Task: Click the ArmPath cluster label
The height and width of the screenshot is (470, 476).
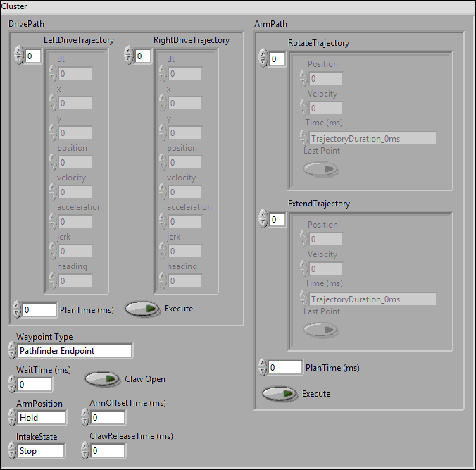Action: point(270,24)
